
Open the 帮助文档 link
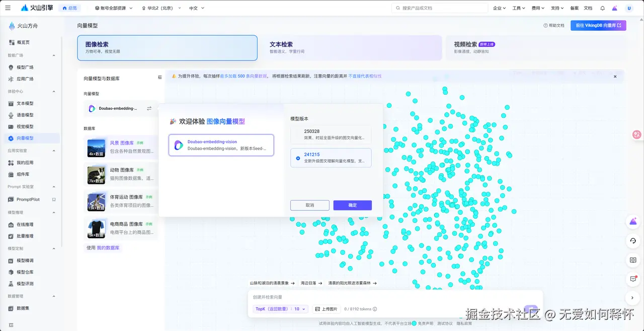[554, 25]
